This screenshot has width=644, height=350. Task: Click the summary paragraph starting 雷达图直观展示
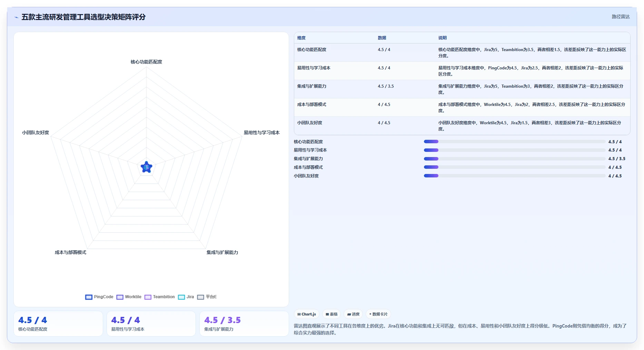pos(460,329)
